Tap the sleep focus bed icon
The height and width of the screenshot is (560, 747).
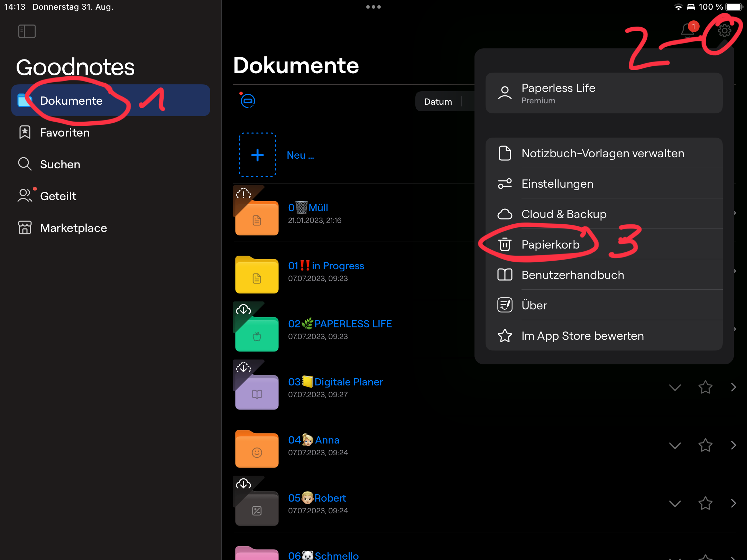(691, 7)
